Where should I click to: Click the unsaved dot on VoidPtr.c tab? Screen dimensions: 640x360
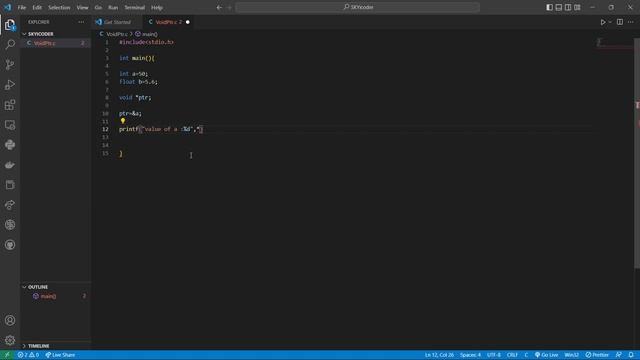(188, 22)
